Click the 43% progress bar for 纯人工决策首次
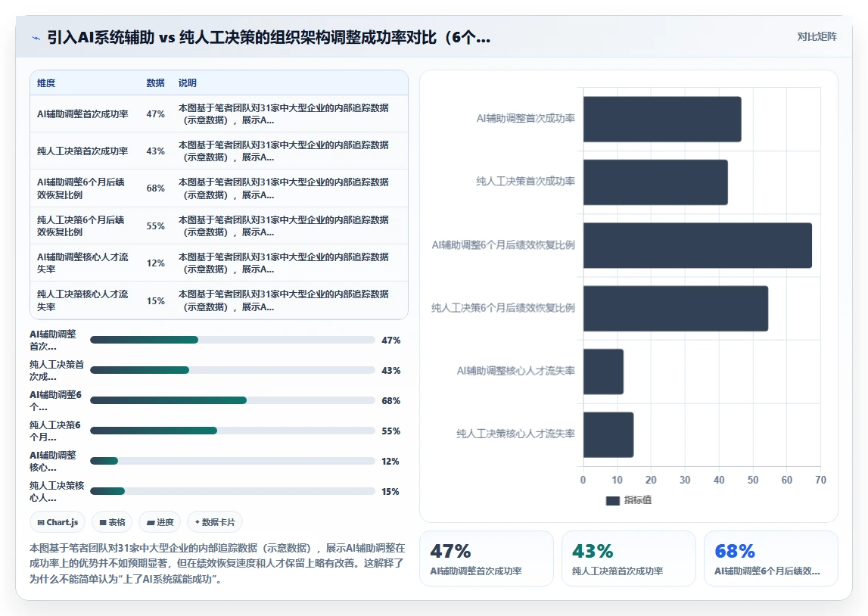This screenshot has height=616, width=868. click(x=232, y=370)
